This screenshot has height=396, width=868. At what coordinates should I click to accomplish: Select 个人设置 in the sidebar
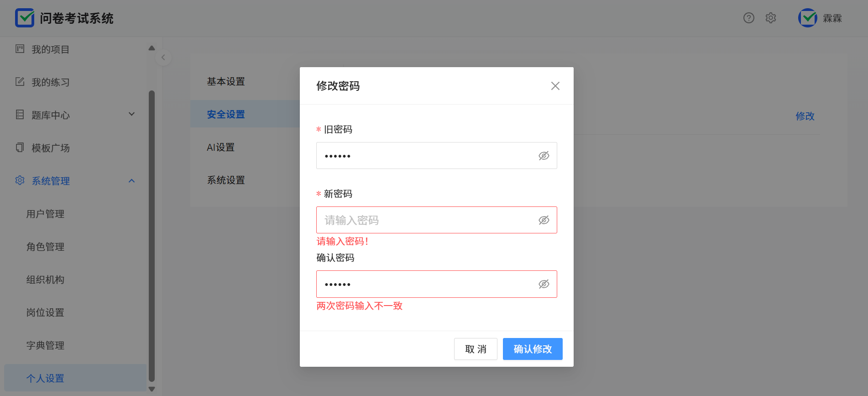[x=75, y=378]
